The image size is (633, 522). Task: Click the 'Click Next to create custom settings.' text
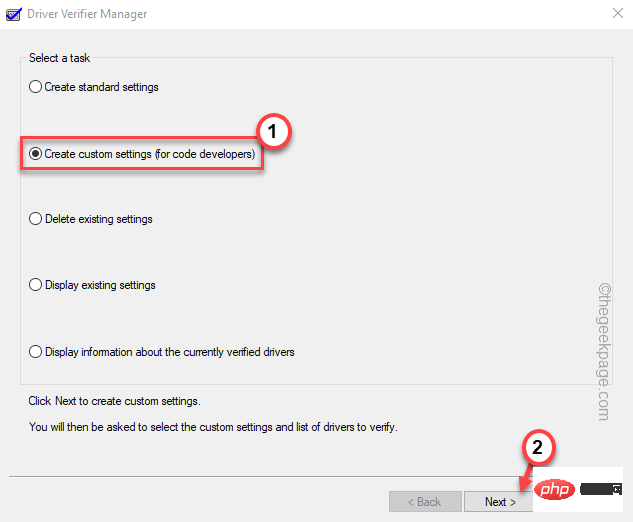(x=115, y=401)
